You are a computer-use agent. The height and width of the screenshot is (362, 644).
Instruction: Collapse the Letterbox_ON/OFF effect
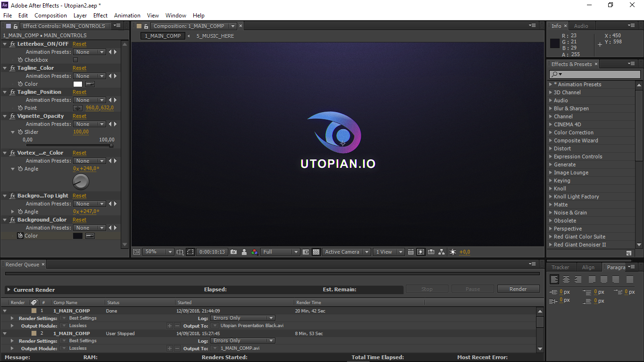pyautogui.click(x=5, y=44)
